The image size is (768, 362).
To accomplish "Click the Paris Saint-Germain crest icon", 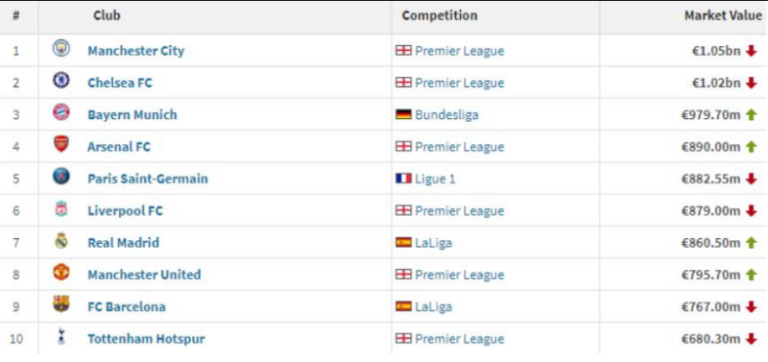I will 61,176.
